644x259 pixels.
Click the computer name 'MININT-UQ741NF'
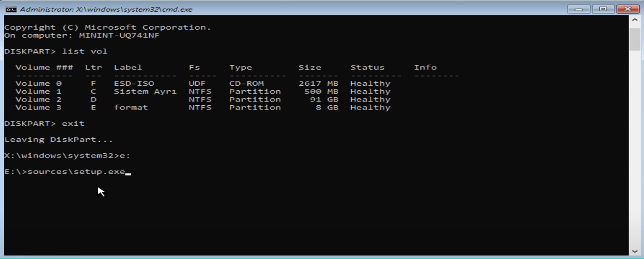tap(119, 35)
